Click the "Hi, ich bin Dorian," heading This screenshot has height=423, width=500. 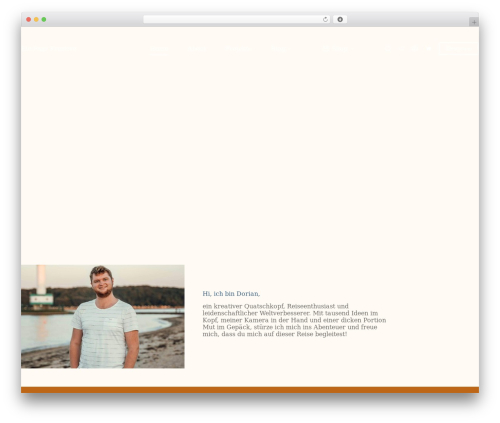231,294
